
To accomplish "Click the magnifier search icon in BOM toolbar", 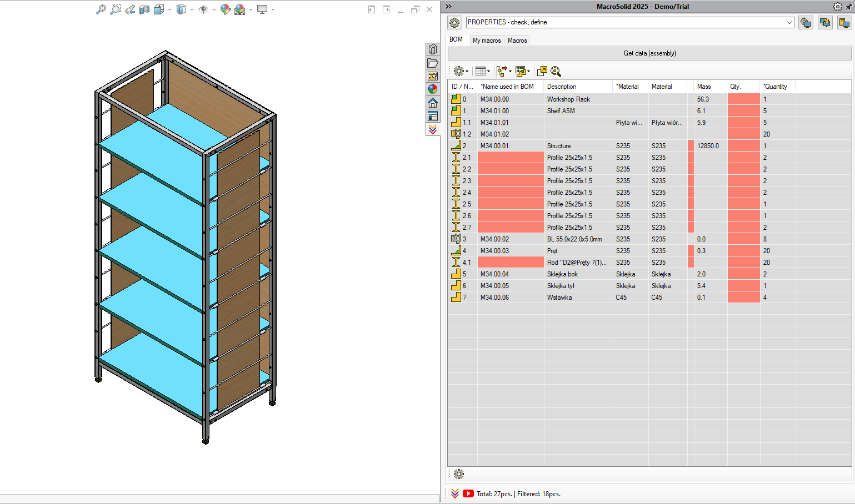I will (x=556, y=71).
